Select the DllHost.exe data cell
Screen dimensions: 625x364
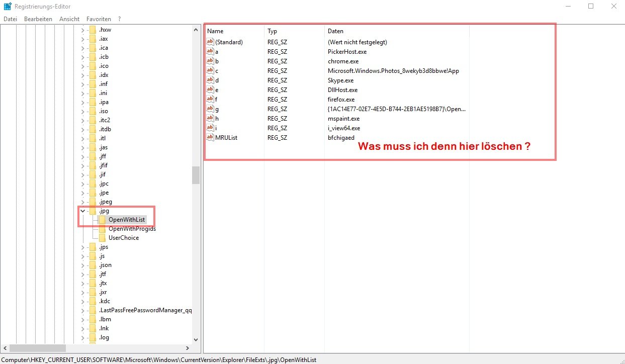pyautogui.click(x=342, y=90)
